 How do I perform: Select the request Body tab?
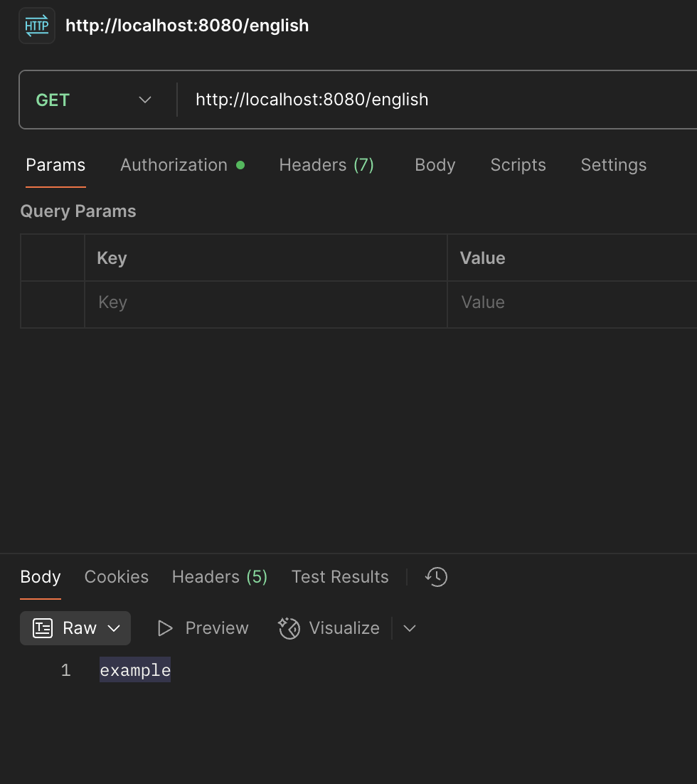tap(435, 165)
